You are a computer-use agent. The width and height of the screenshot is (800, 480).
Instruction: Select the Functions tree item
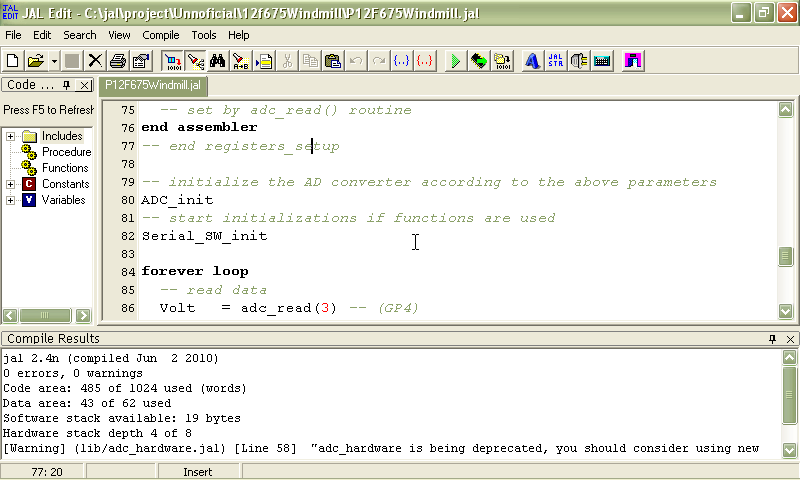coord(65,168)
